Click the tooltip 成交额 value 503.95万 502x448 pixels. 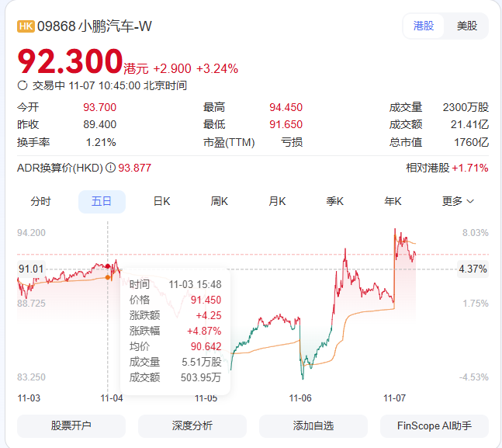[x=201, y=377]
